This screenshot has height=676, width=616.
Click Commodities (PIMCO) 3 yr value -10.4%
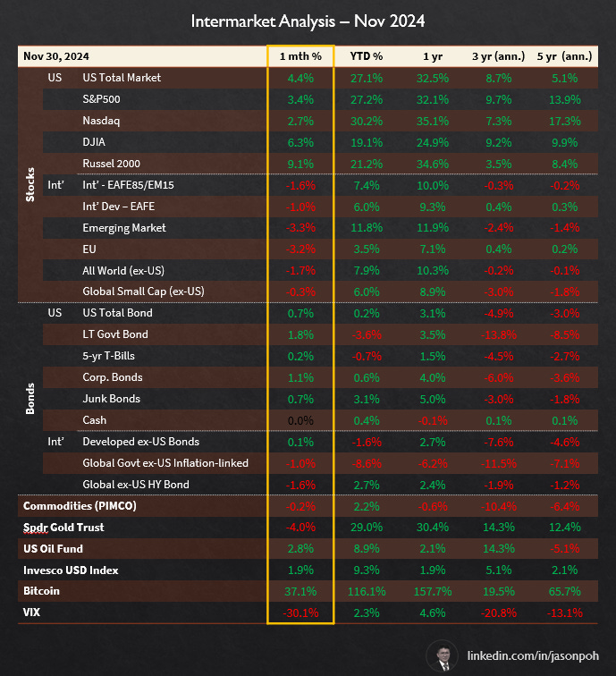pyautogui.click(x=498, y=507)
